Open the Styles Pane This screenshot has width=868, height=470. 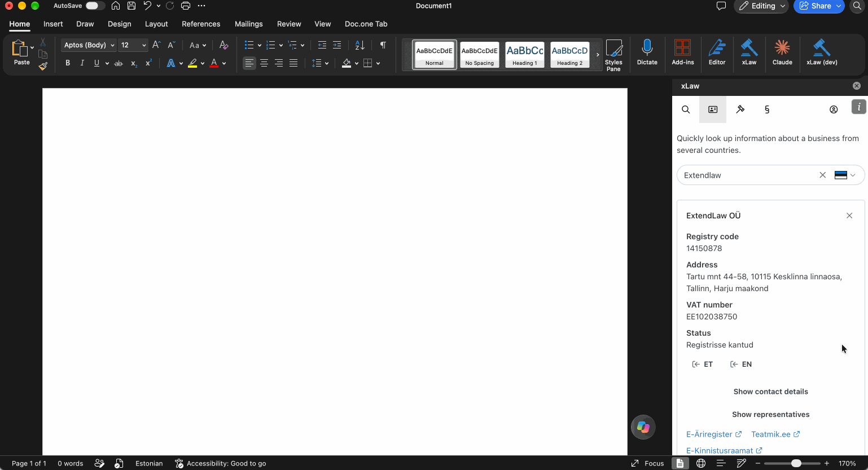613,55
